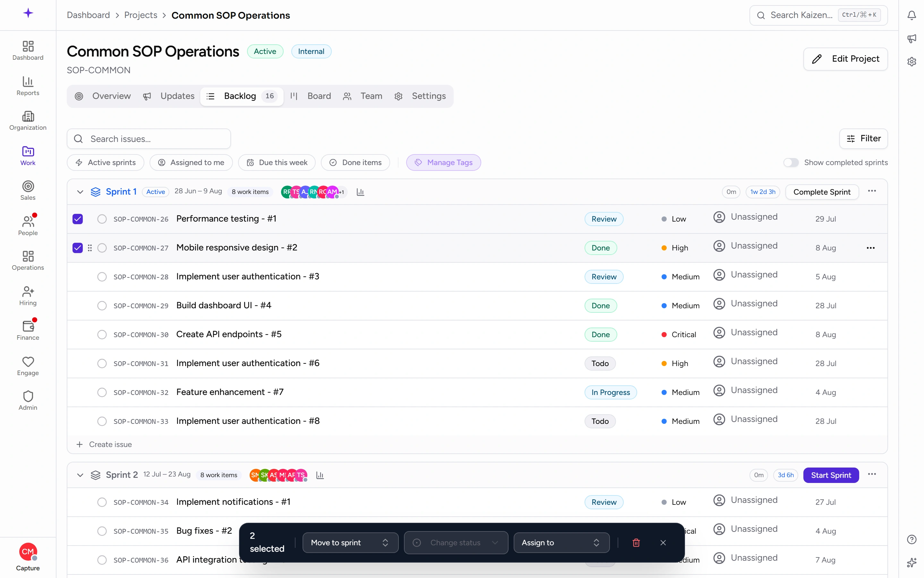
Task: Switch to the Team tab
Action: 362,96
